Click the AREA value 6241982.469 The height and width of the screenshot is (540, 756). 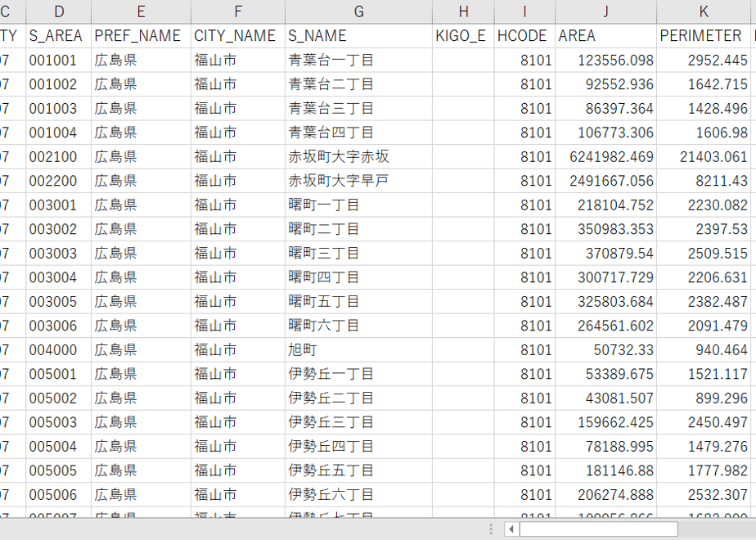(x=605, y=157)
